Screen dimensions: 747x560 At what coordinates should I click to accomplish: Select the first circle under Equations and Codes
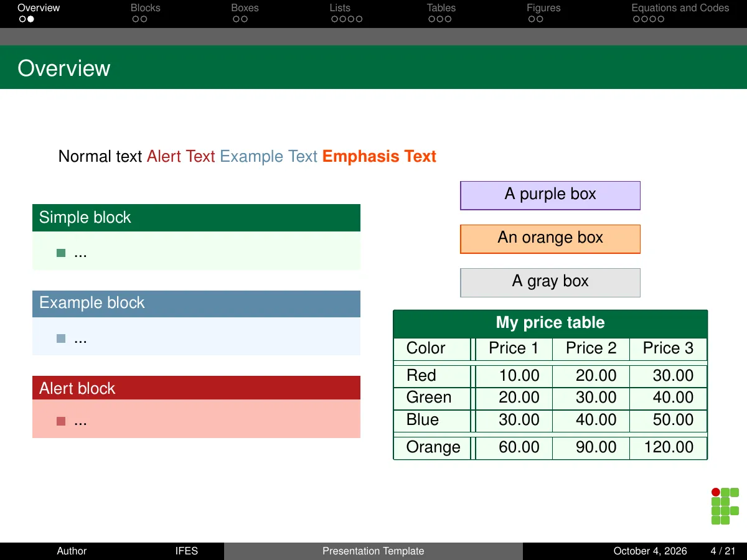(x=636, y=19)
